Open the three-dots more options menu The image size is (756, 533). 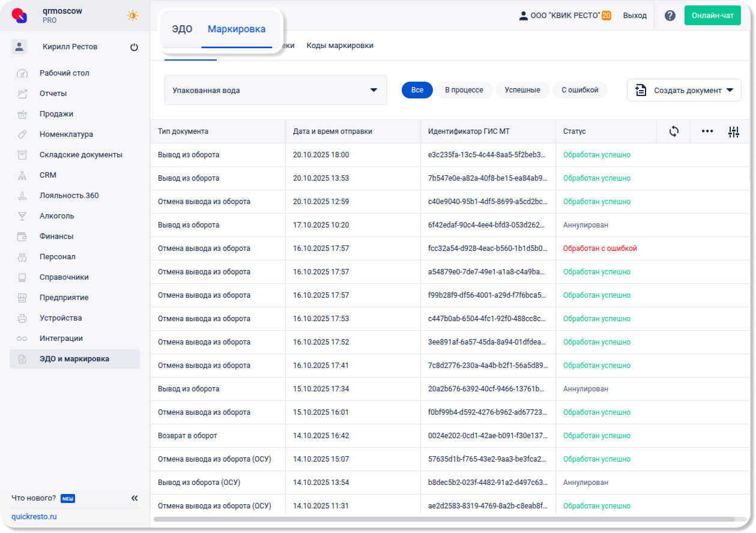[x=707, y=131]
